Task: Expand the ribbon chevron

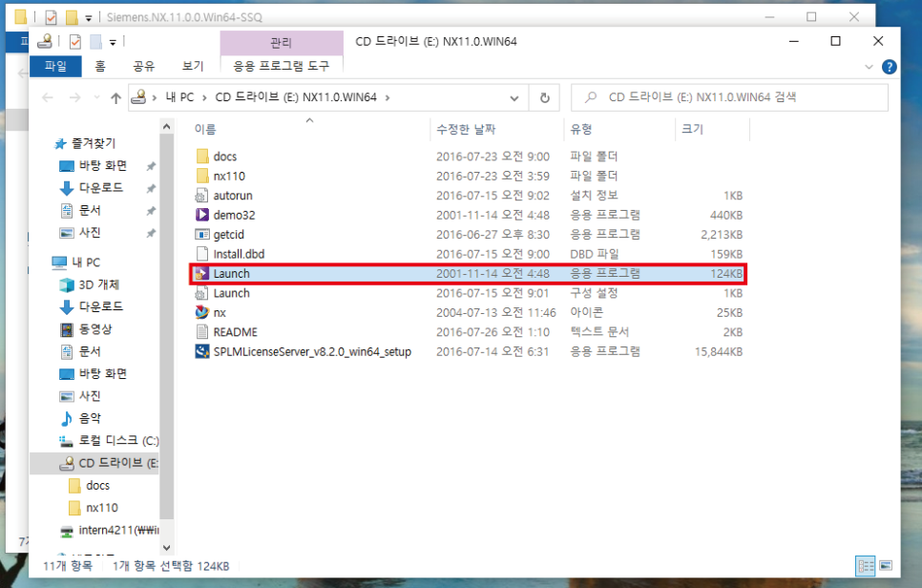Action: 870,67
